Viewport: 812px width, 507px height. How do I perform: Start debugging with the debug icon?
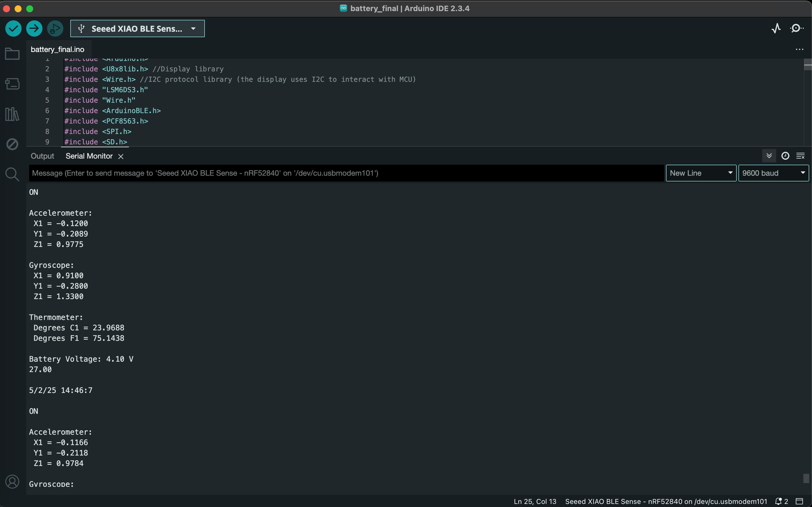[x=55, y=29]
